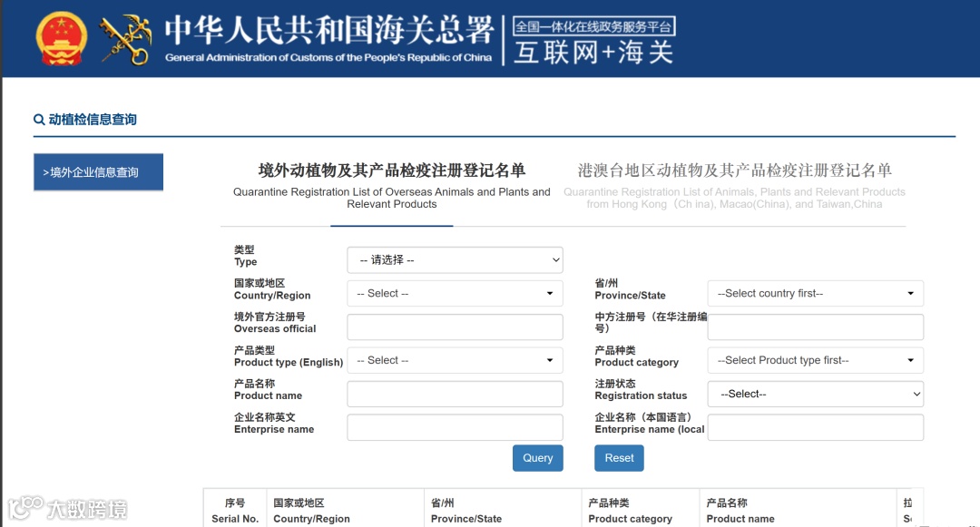Click the 中华人民共和国海关总署 header title
The height and width of the screenshot is (527, 980).
click(329, 29)
